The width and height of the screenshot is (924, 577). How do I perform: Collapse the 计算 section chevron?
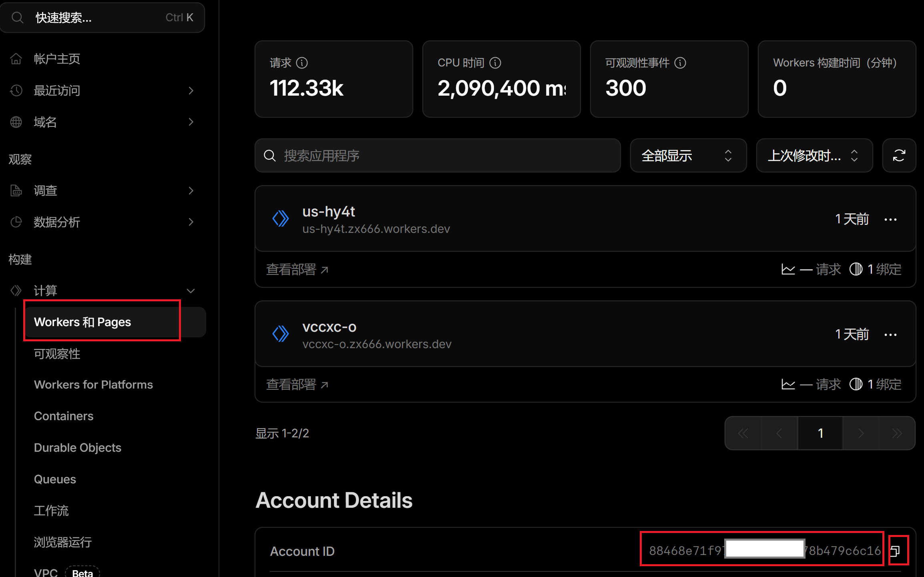(191, 291)
